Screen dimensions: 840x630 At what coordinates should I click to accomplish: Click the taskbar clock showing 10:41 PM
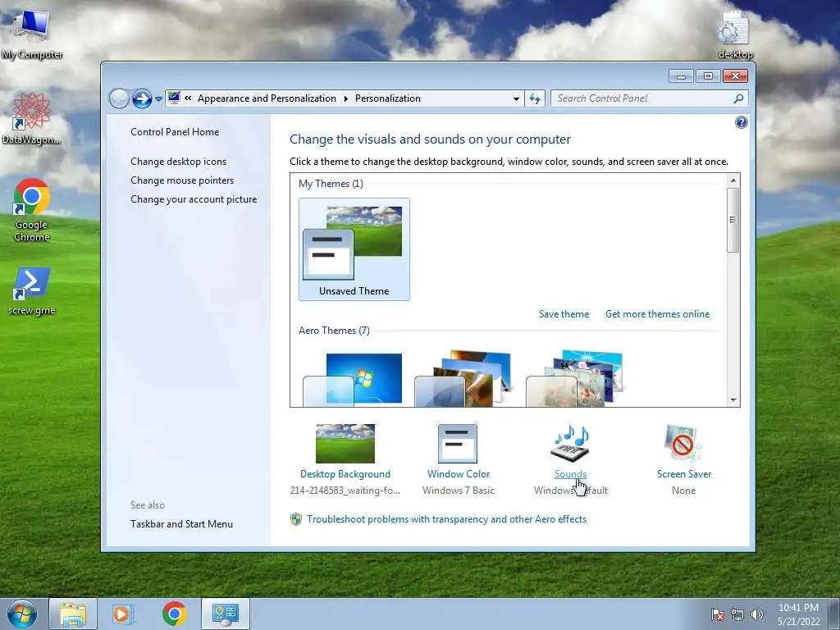798,614
